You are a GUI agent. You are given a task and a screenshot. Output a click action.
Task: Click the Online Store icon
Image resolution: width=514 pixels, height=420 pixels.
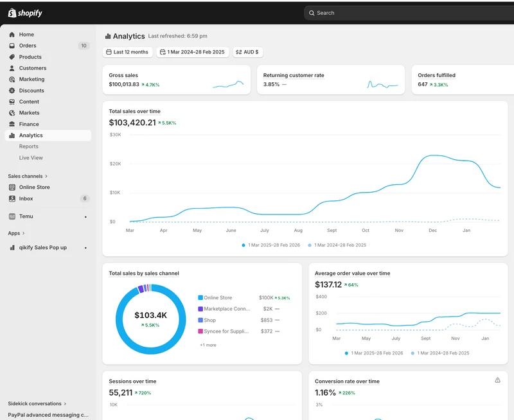[x=12, y=187]
